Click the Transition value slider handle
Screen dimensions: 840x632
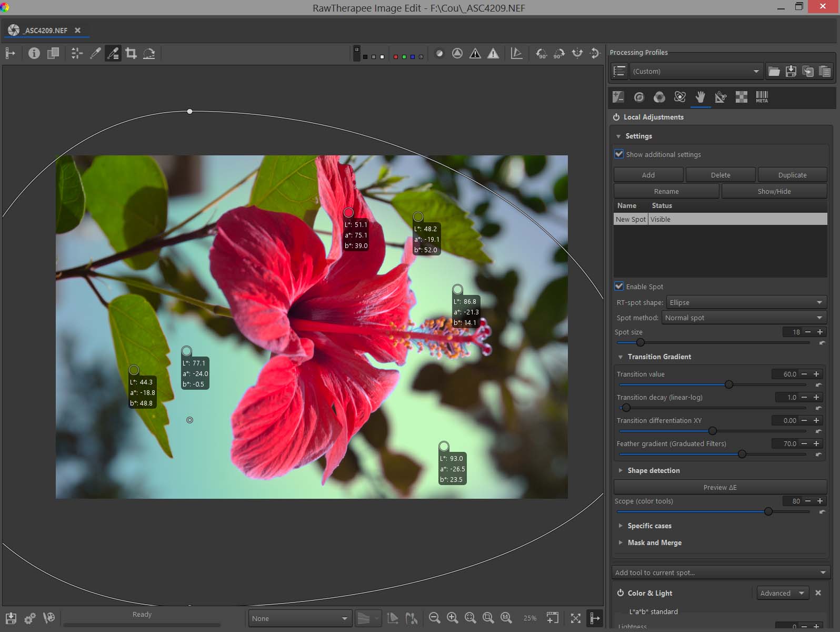pyautogui.click(x=729, y=384)
